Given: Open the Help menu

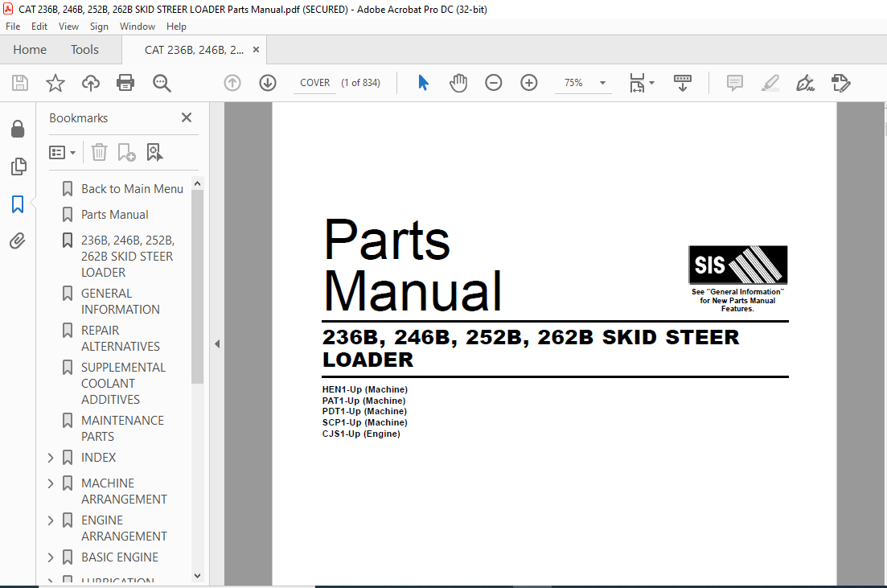Looking at the screenshot, I should pos(176,27).
